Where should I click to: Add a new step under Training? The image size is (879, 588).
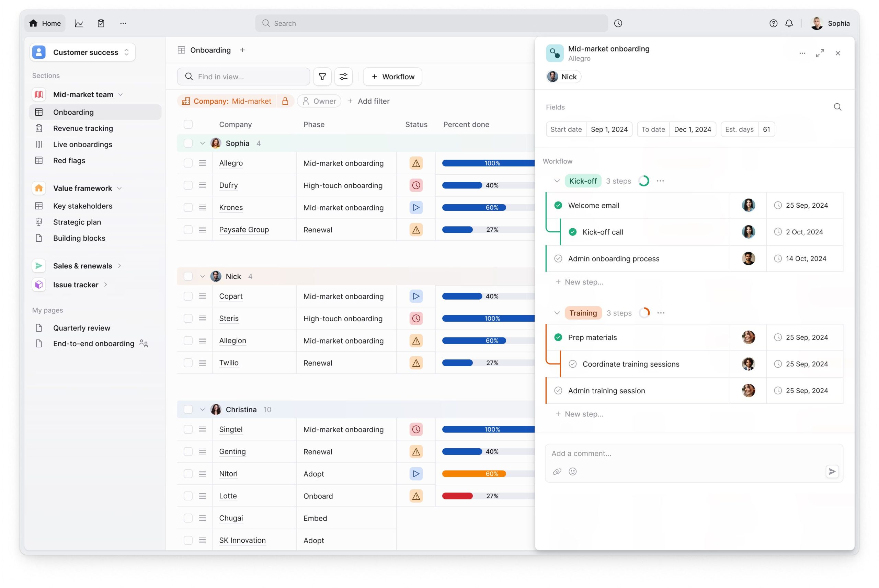580,414
